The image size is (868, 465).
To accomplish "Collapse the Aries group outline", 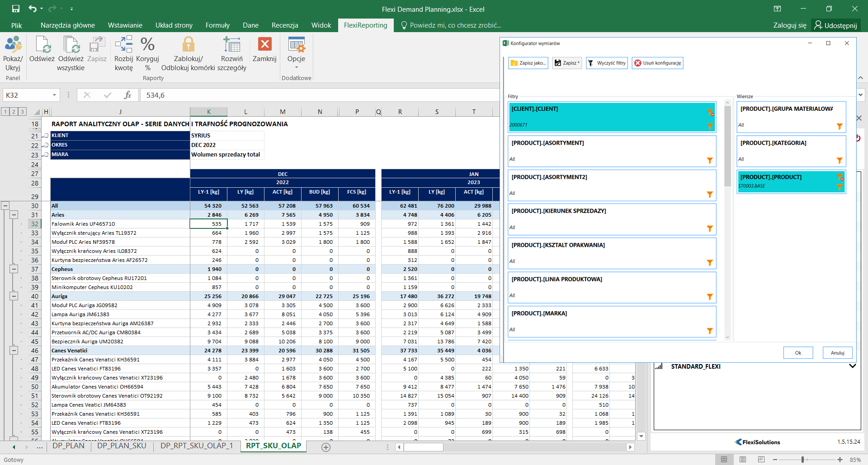I will point(14,215).
